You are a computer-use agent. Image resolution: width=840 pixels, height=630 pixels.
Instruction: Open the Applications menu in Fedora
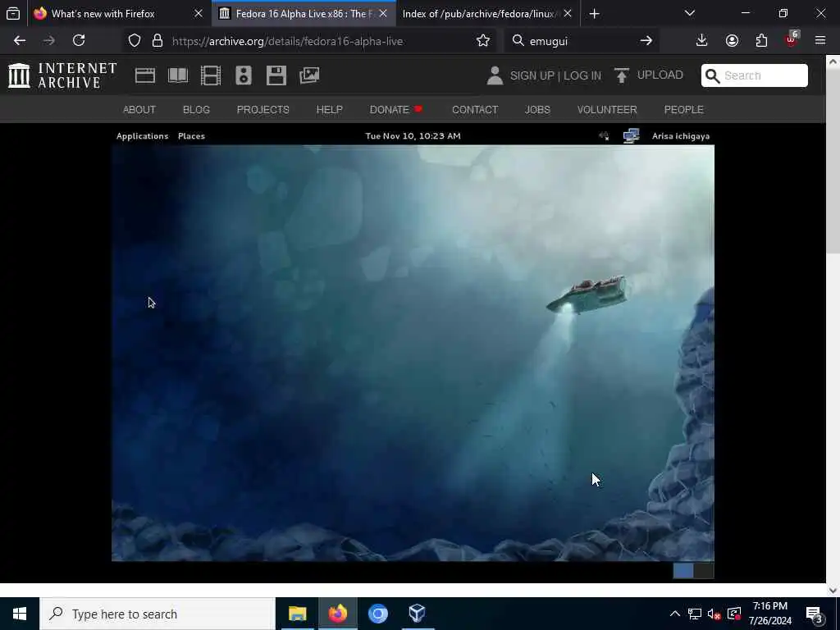[x=143, y=136]
